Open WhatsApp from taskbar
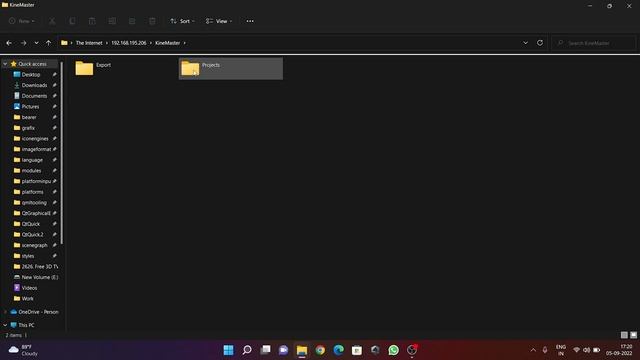 [x=393, y=350]
